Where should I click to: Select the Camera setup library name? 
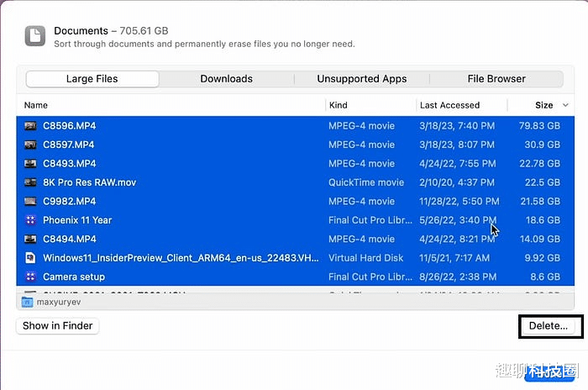(x=74, y=277)
